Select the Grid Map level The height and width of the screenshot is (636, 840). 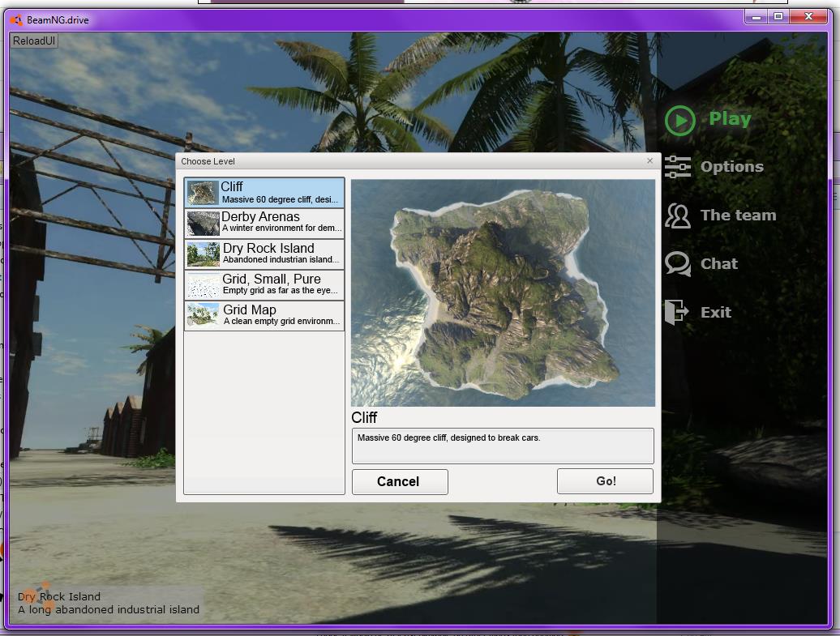tap(264, 316)
